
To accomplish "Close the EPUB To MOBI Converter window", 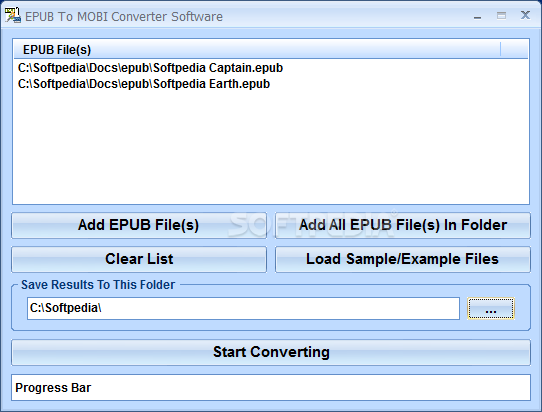I will 525,15.
